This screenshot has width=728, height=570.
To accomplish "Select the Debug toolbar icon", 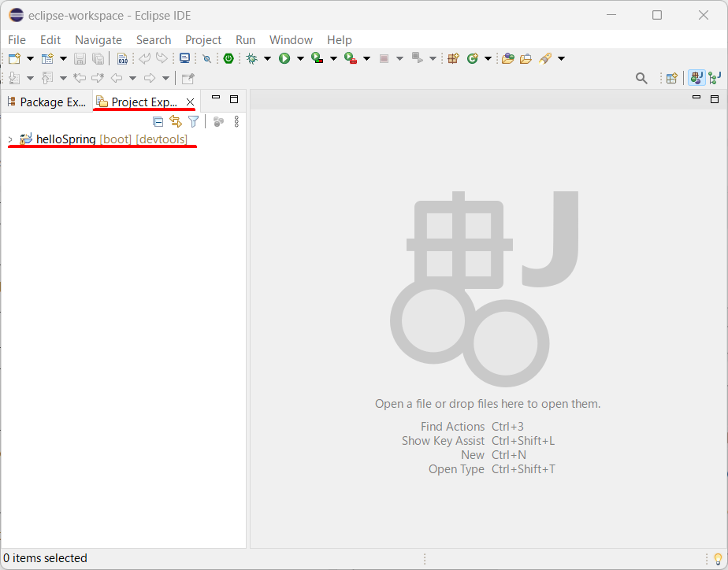I will click(251, 58).
